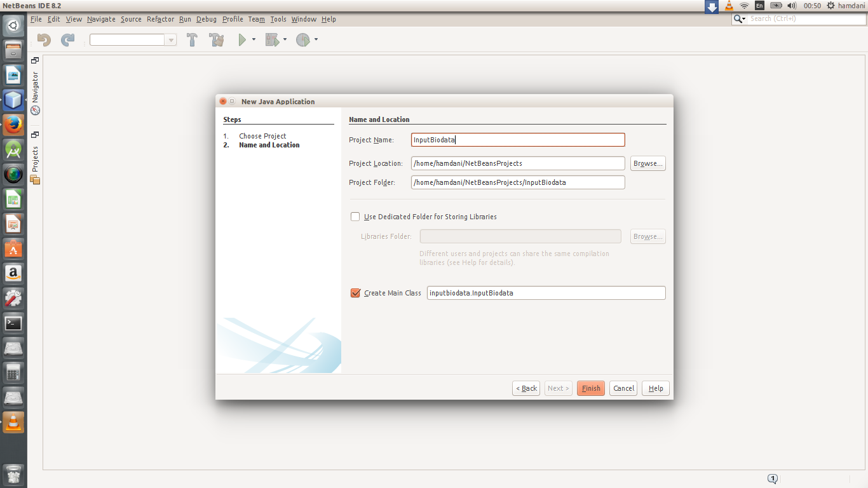Open the Navigator side panel tab
This screenshot has height=488, width=868.
(x=36, y=92)
